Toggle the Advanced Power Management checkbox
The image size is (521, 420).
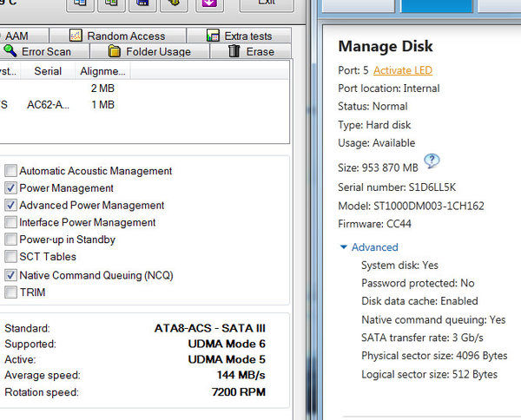10,205
